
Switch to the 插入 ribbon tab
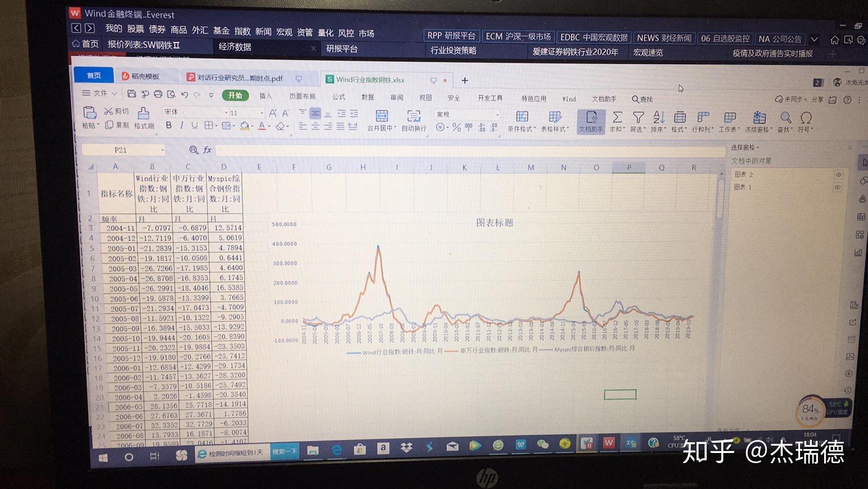265,96
